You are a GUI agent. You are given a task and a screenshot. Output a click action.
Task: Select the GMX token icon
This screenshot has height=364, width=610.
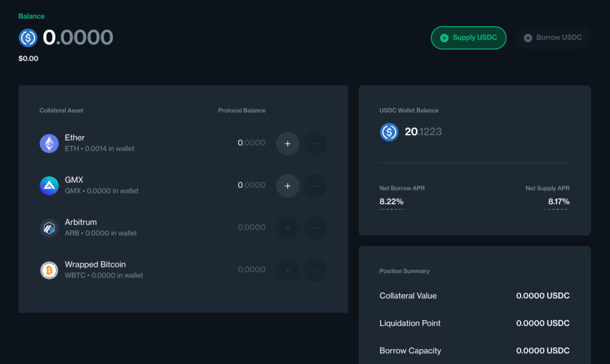[49, 185]
